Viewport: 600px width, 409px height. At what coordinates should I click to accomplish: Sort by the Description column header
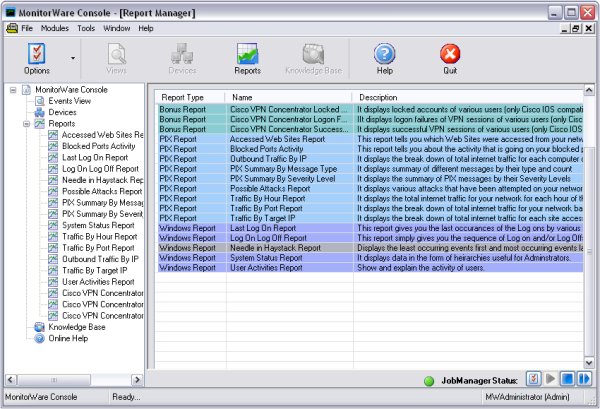468,98
